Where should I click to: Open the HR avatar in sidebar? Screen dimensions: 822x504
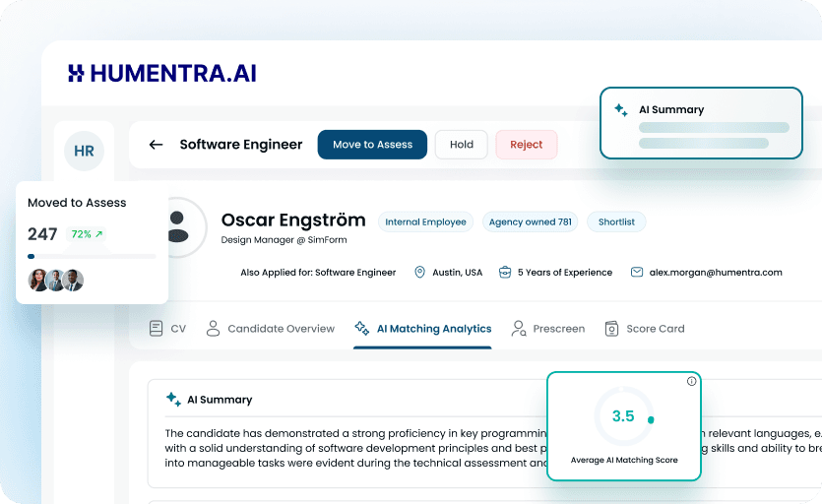point(84,151)
